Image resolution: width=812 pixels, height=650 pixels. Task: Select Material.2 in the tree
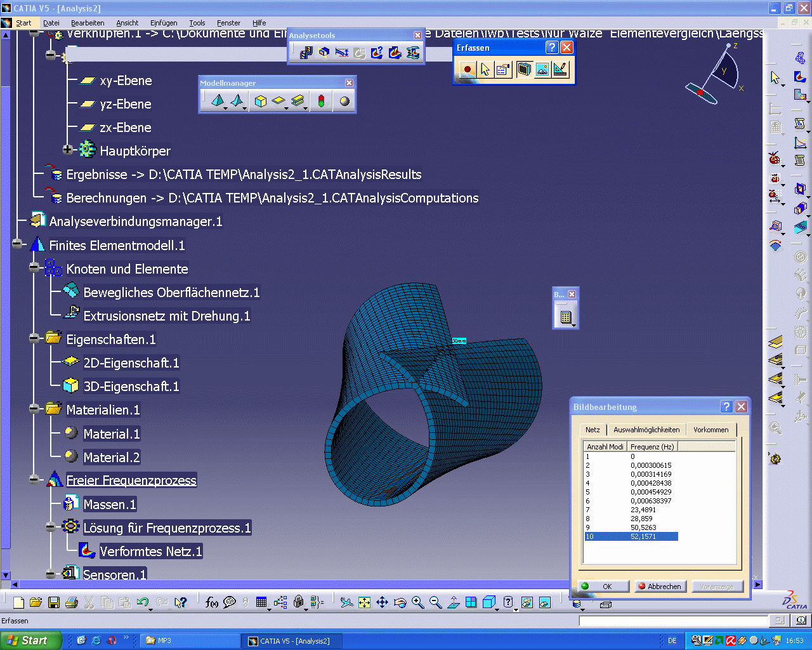coord(112,457)
